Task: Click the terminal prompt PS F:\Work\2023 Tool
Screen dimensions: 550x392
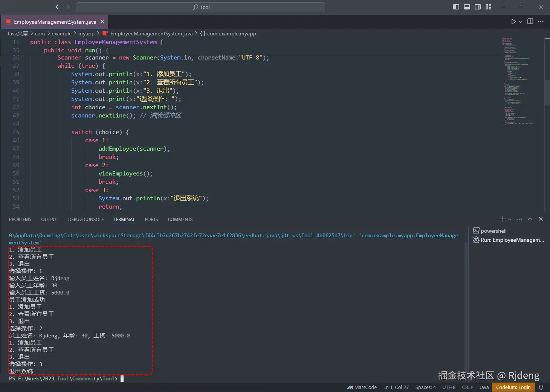Action: pos(63,378)
